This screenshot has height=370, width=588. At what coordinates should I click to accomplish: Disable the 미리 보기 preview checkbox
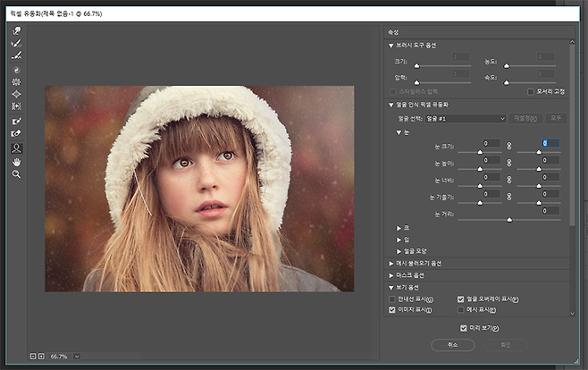pyautogui.click(x=463, y=328)
